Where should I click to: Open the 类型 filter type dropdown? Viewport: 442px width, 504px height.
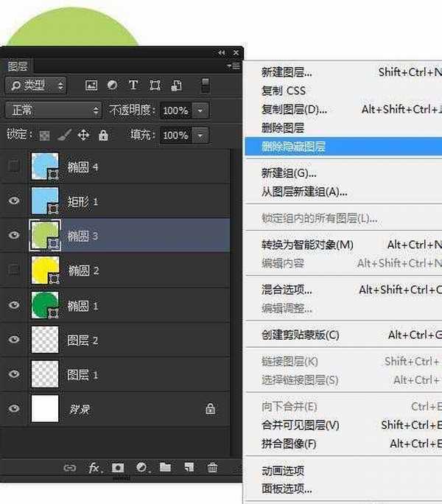36,85
